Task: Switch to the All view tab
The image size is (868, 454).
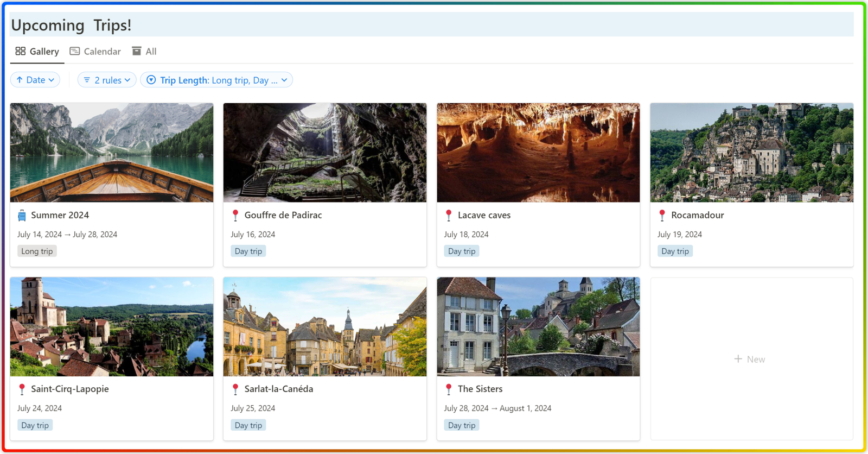Action: point(144,52)
